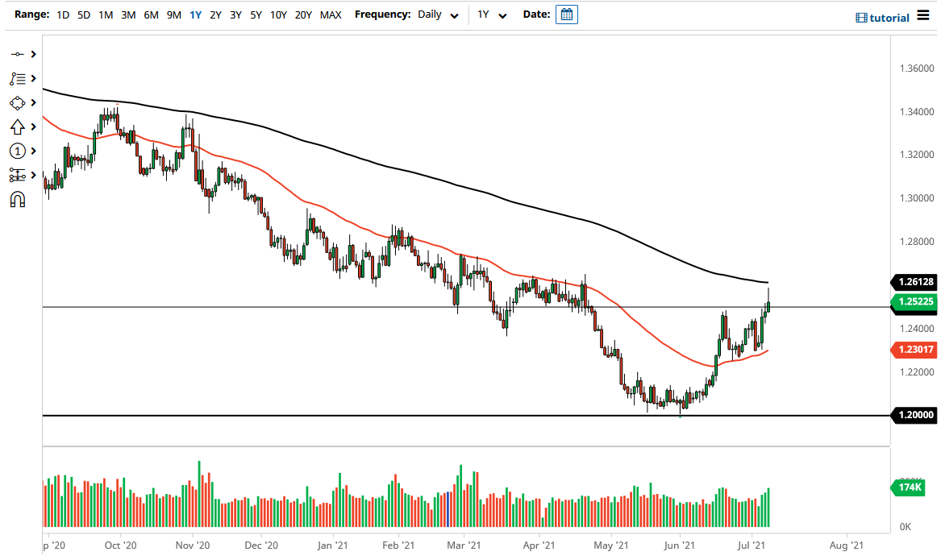The width and height of the screenshot is (941, 560).
Task: Open the hamburger menu
Action: point(924,16)
